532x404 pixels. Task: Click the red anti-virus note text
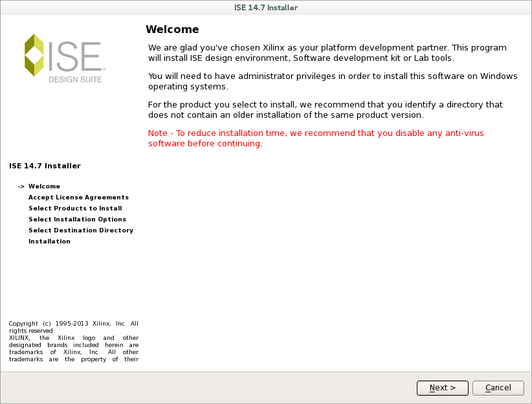(316, 138)
